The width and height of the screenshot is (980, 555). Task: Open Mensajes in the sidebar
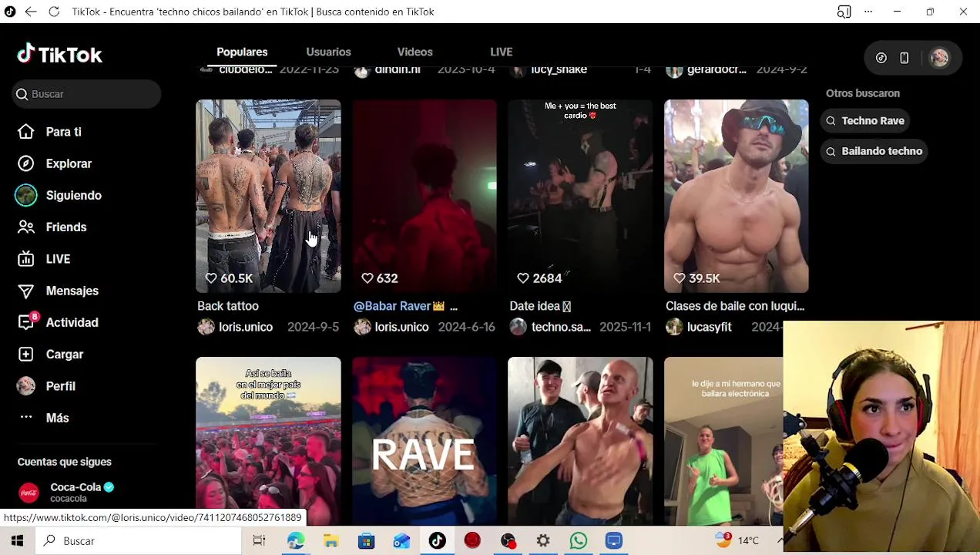58,291
